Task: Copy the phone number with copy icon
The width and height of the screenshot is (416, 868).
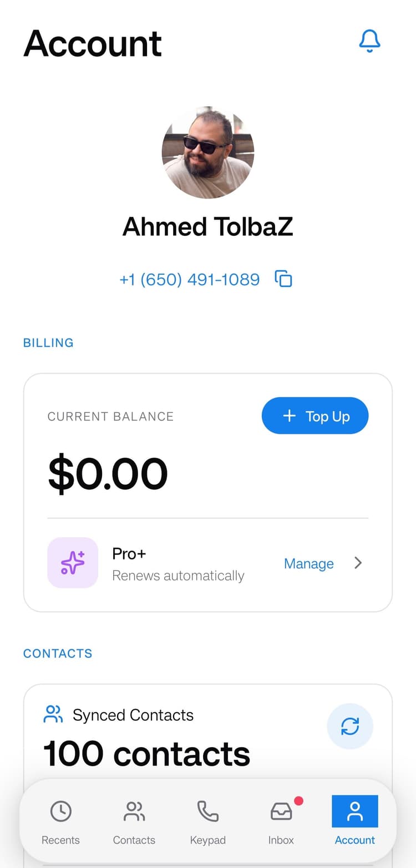Action: click(283, 279)
